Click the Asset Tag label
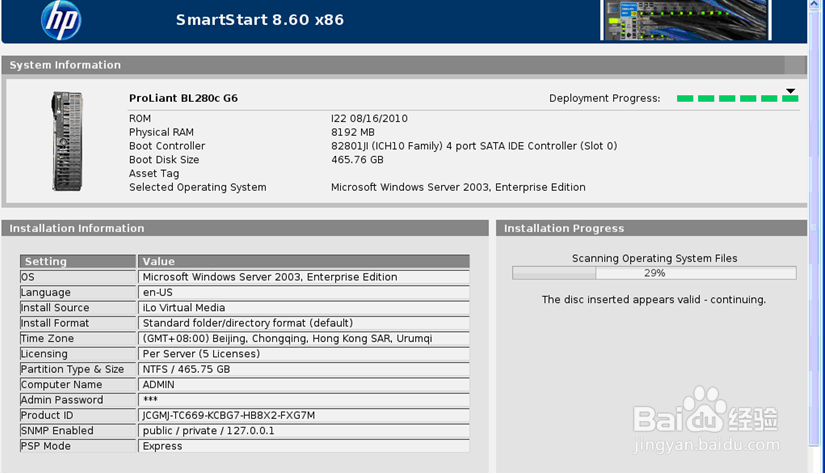Screen dimensions: 825x474 click(154, 174)
